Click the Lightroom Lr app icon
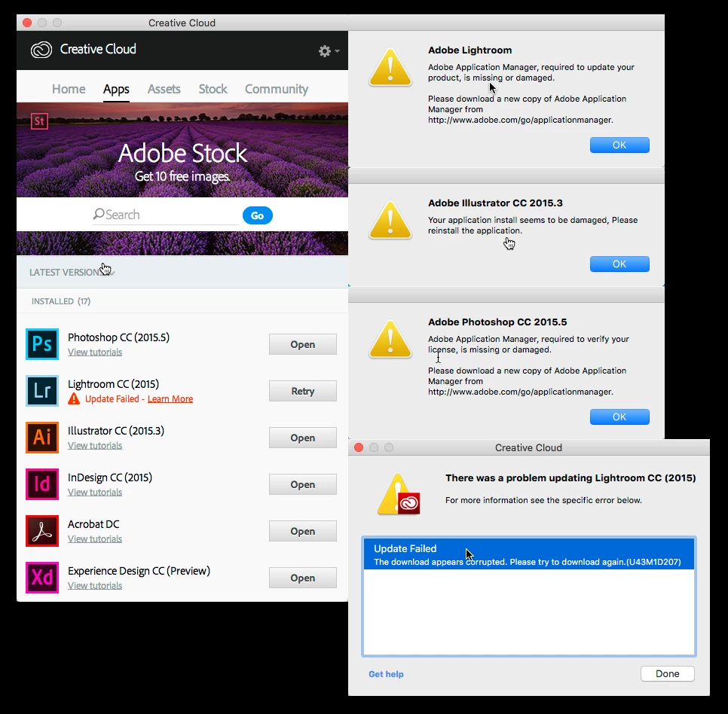The image size is (728, 714). pyautogui.click(x=42, y=391)
